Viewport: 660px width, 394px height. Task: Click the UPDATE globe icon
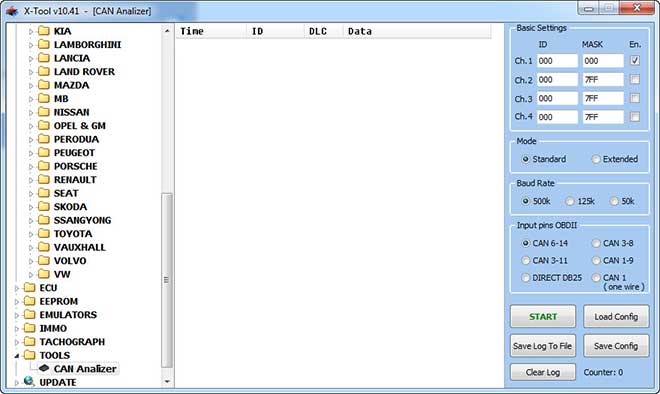29,381
